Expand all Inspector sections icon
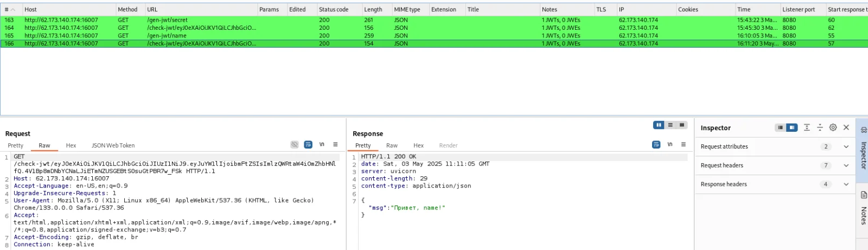 [x=807, y=127]
